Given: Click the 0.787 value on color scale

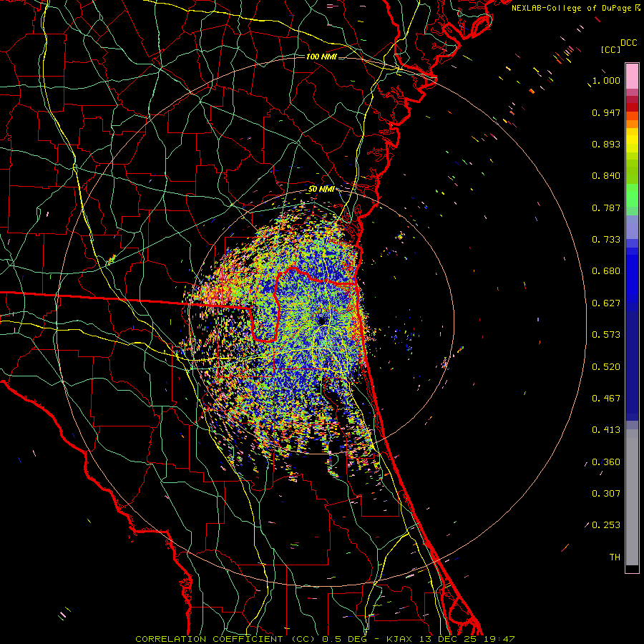Looking at the screenshot, I should point(606,208).
